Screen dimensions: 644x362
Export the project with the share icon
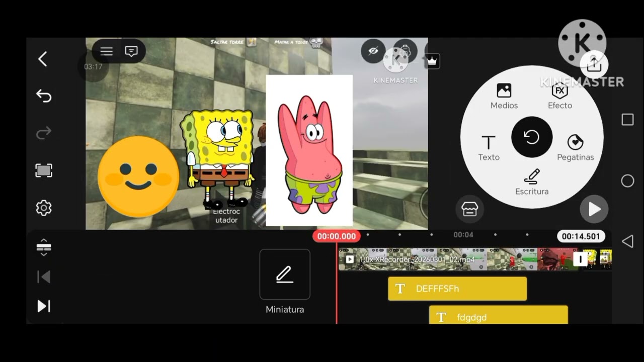point(594,63)
